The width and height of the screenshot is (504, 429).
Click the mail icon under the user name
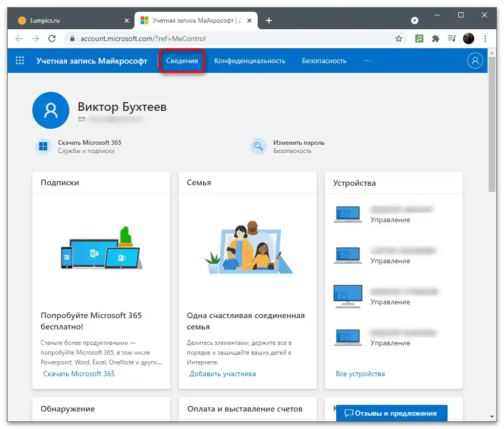click(82, 119)
